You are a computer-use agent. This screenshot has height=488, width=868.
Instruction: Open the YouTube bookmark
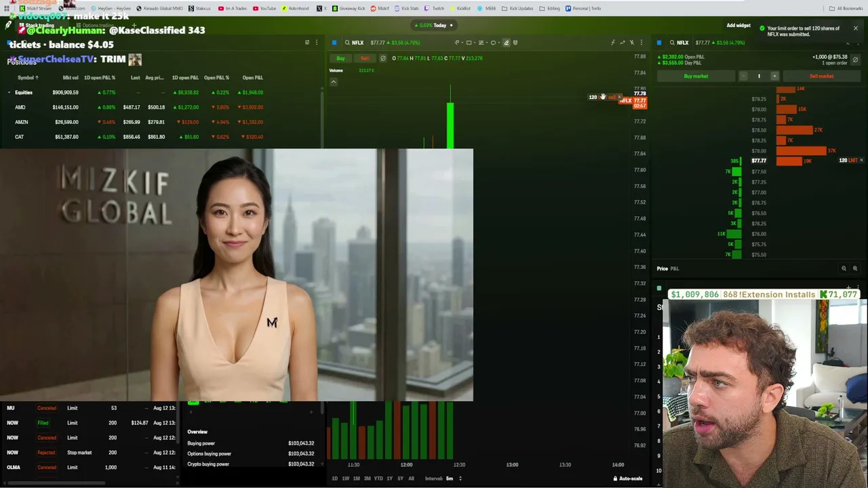pos(264,8)
